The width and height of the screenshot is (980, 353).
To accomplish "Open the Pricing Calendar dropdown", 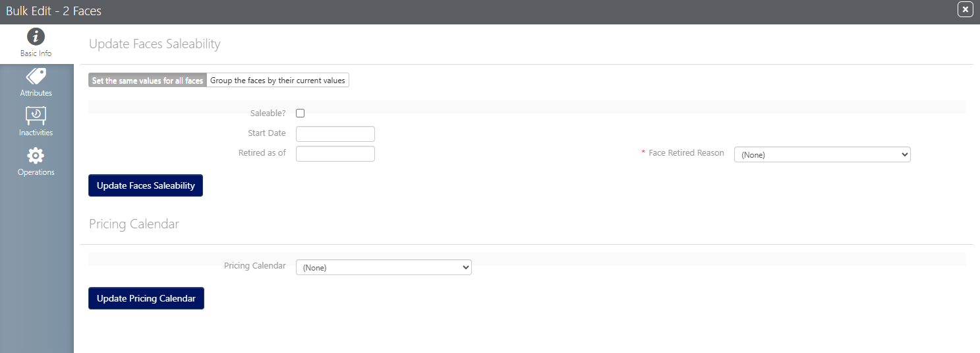I will (x=384, y=267).
